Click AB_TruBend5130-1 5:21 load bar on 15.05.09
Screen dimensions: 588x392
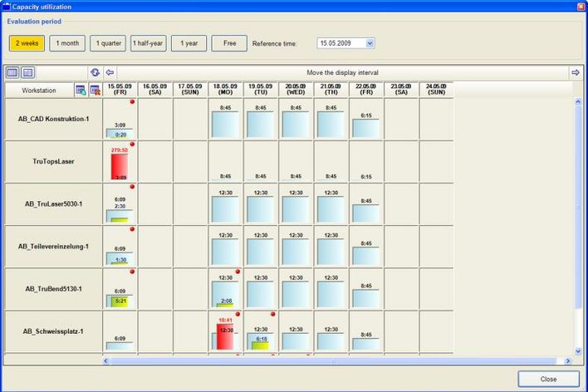(x=120, y=302)
